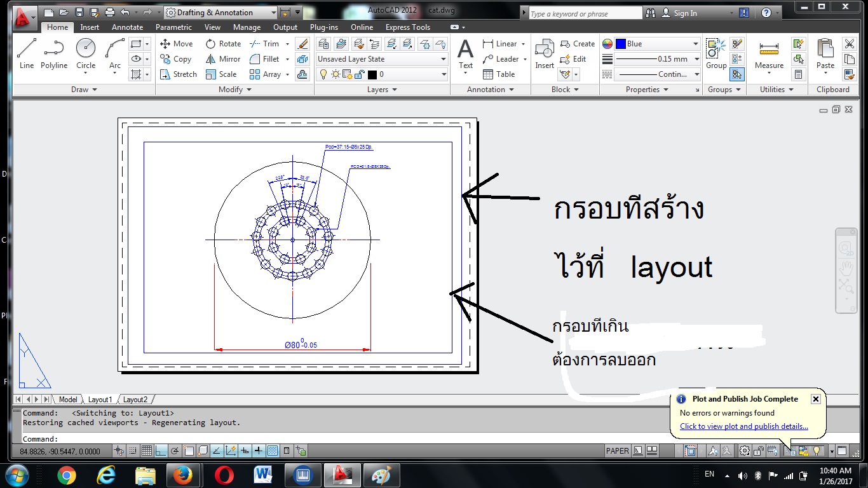This screenshot has height=488, width=868.
Task: Open the AutoCAD application menu button
Action: click(24, 17)
